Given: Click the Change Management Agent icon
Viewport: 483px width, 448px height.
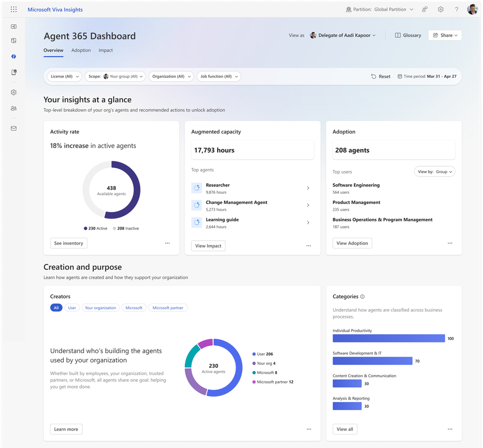Looking at the screenshot, I should [x=196, y=205].
